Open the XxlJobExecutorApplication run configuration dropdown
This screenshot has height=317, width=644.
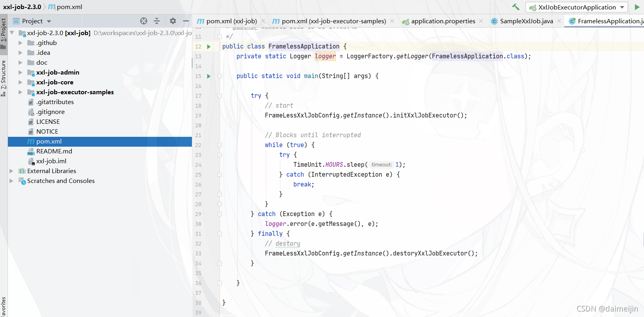pyautogui.click(x=577, y=7)
